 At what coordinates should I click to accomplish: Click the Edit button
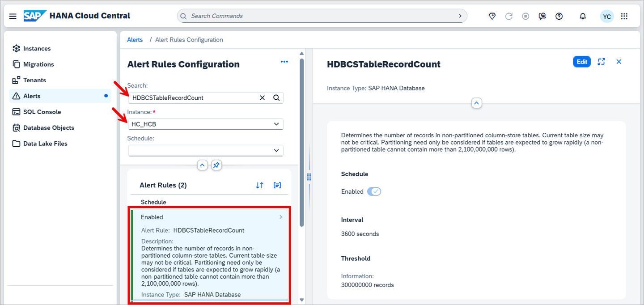tap(582, 62)
